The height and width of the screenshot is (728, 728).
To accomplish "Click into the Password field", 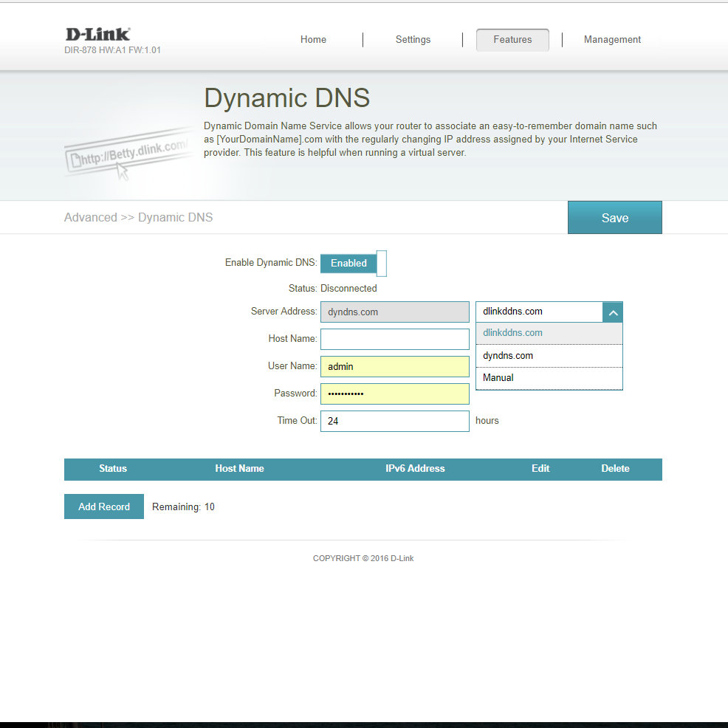I will [395, 394].
